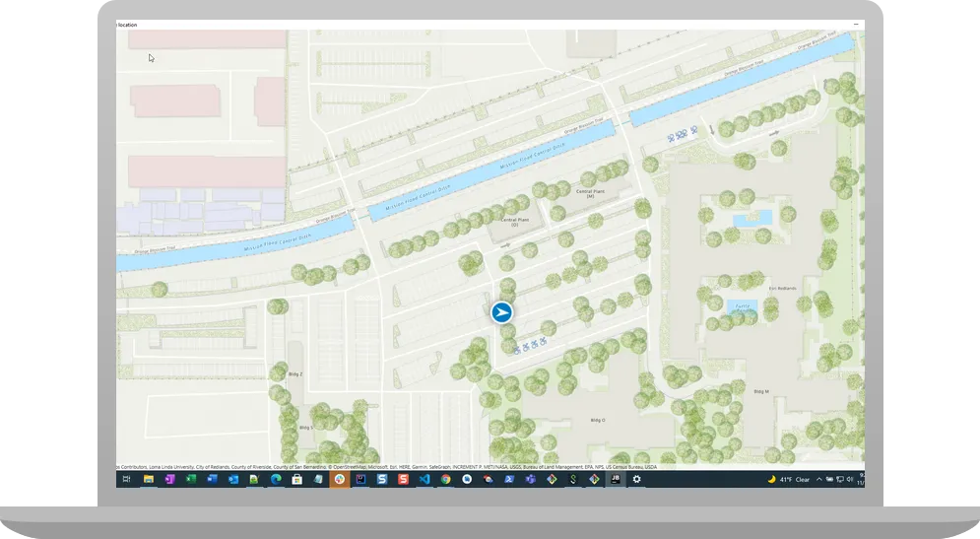Open Outlook from the taskbar
980x539 pixels.
(233, 480)
